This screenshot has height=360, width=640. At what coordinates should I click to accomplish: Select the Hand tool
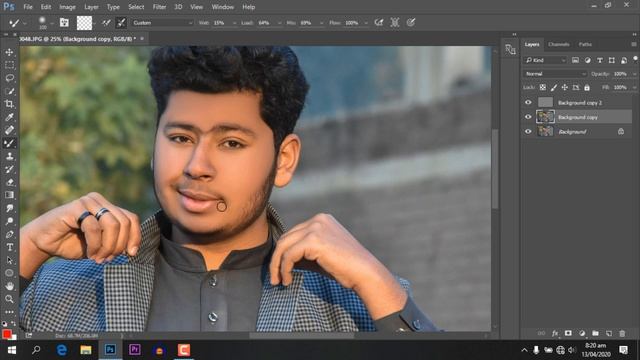9,286
